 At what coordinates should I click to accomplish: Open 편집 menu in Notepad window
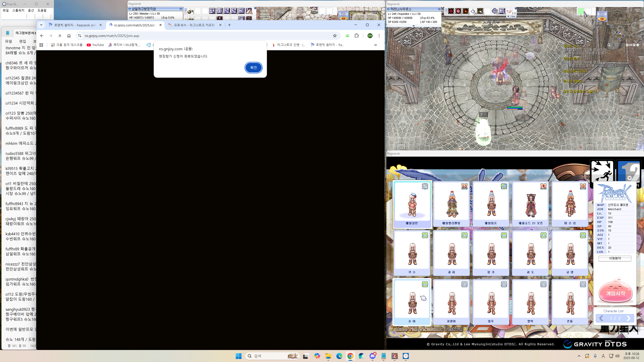pyautogui.click(x=23, y=41)
